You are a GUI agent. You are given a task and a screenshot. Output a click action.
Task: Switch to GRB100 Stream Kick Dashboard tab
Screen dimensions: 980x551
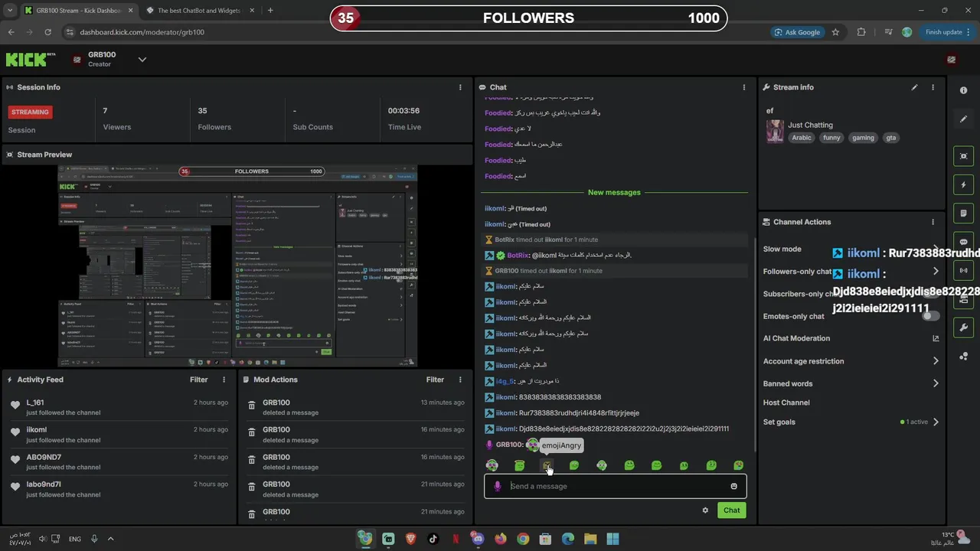[x=77, y=11]
